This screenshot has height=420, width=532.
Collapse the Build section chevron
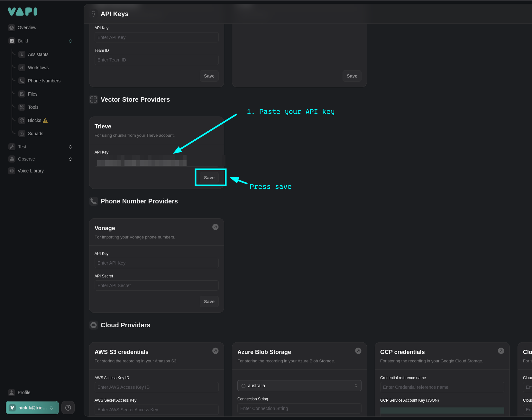[70, 41]
